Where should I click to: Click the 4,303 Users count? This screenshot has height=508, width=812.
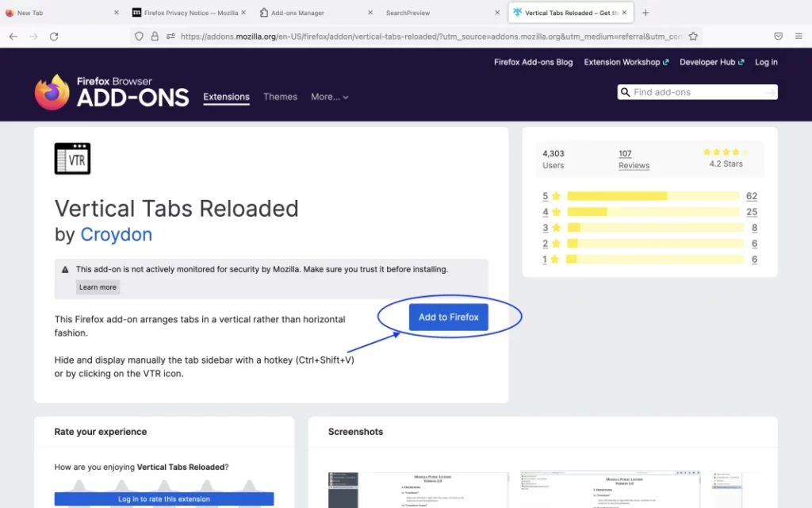[553, 159]
